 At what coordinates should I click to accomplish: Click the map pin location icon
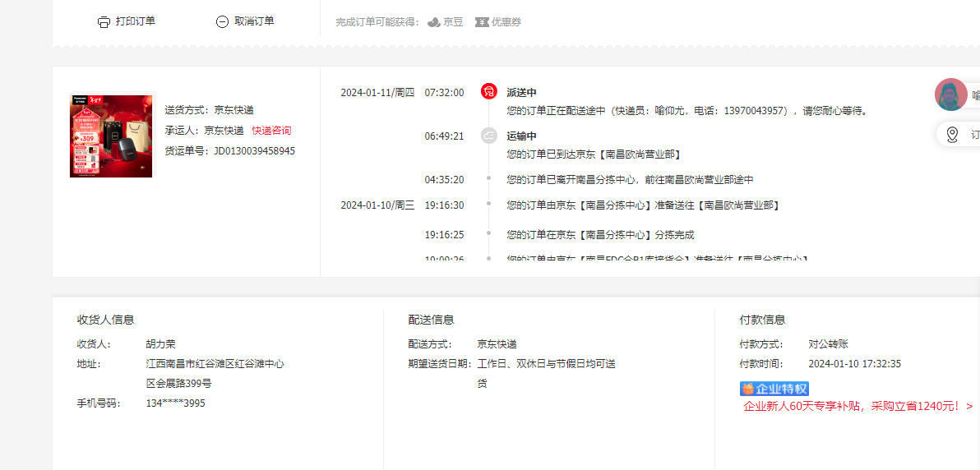(x=952, y=135)
